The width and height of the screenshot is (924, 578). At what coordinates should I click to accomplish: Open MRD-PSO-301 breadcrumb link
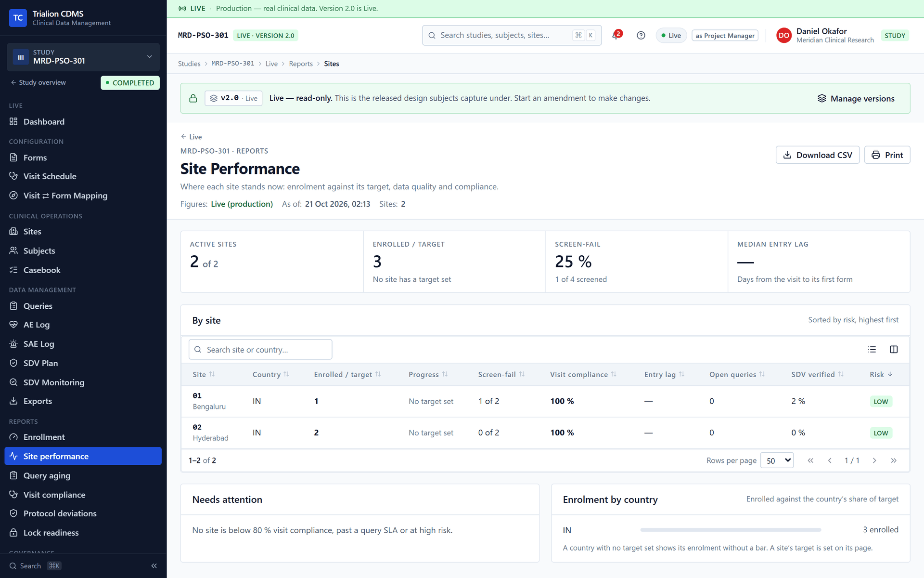click(233, 64)
